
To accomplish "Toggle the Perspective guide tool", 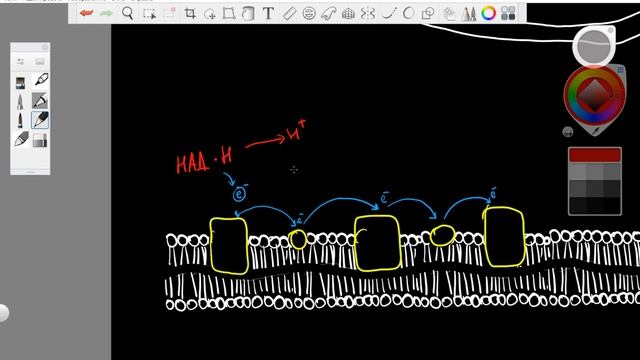I will pos(348,13).
